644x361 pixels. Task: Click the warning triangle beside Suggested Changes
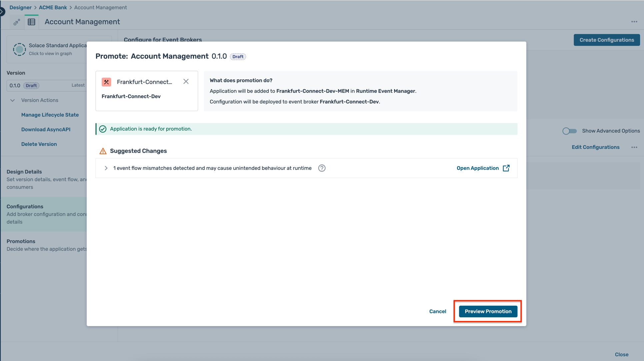(103, 151)
